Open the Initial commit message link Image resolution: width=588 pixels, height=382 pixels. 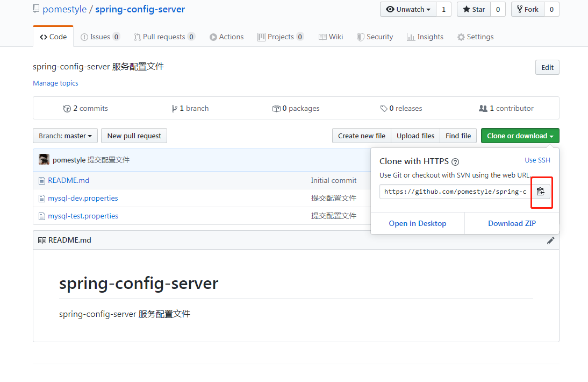coord(334,180)
